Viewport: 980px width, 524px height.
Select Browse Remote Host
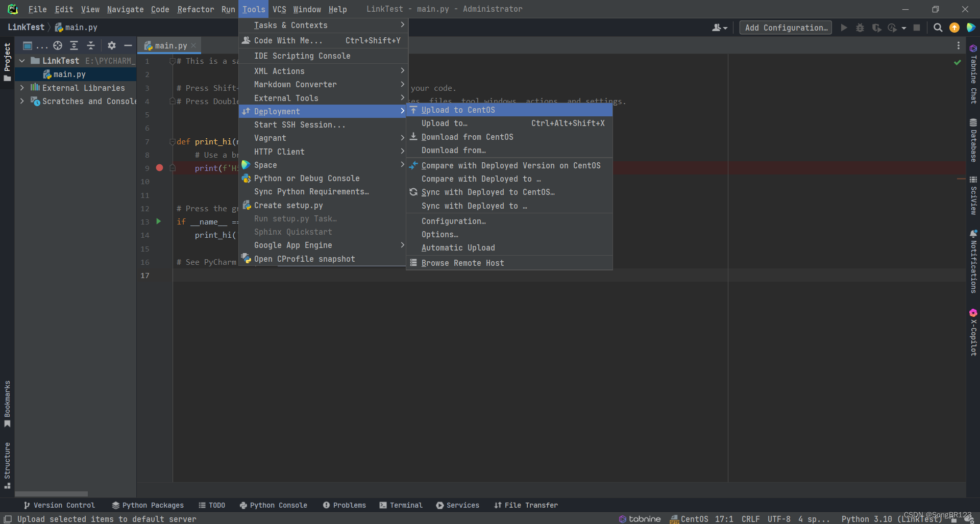click(x=509, y=263)
